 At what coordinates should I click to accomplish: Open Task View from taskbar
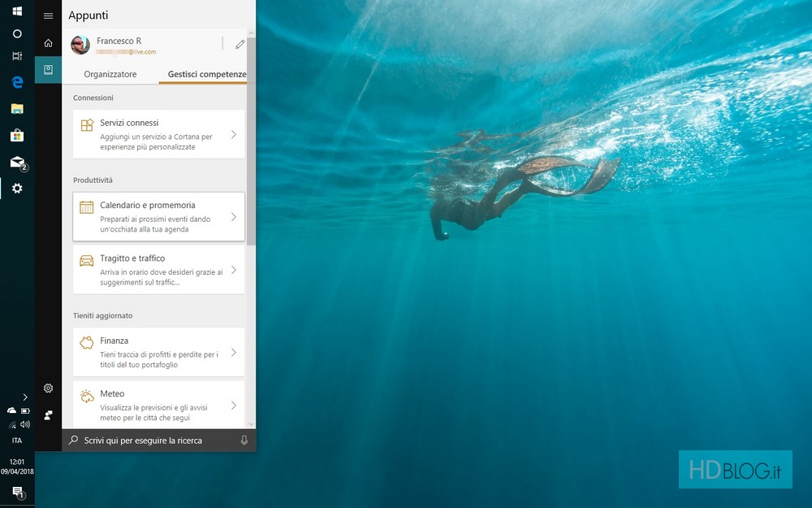[x=17, y=56]
